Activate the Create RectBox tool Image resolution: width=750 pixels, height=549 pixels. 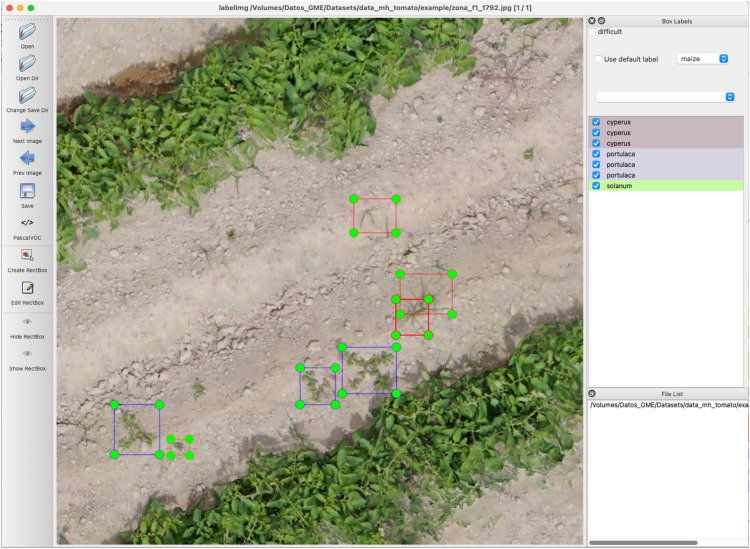(27, 255)
